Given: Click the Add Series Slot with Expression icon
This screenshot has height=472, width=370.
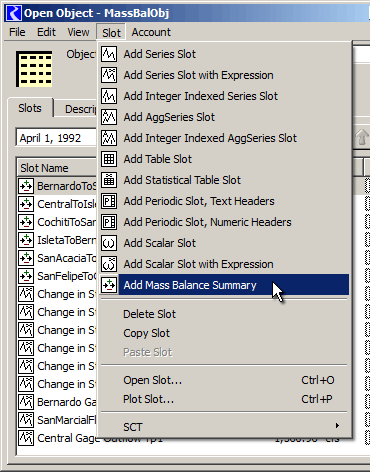Looking at the screenshot, I should pyautogui.click(x=109, y=75).
